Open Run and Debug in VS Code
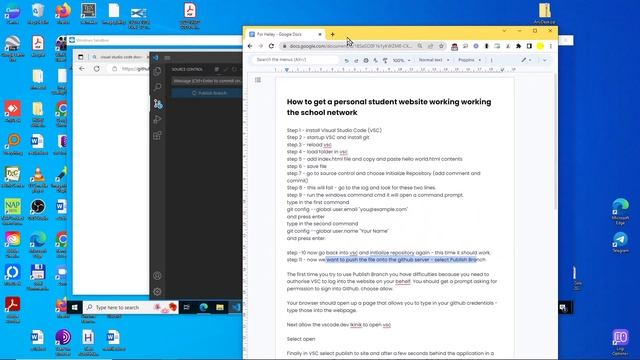This screenshot has height=360, width=640. coord(158,120)
